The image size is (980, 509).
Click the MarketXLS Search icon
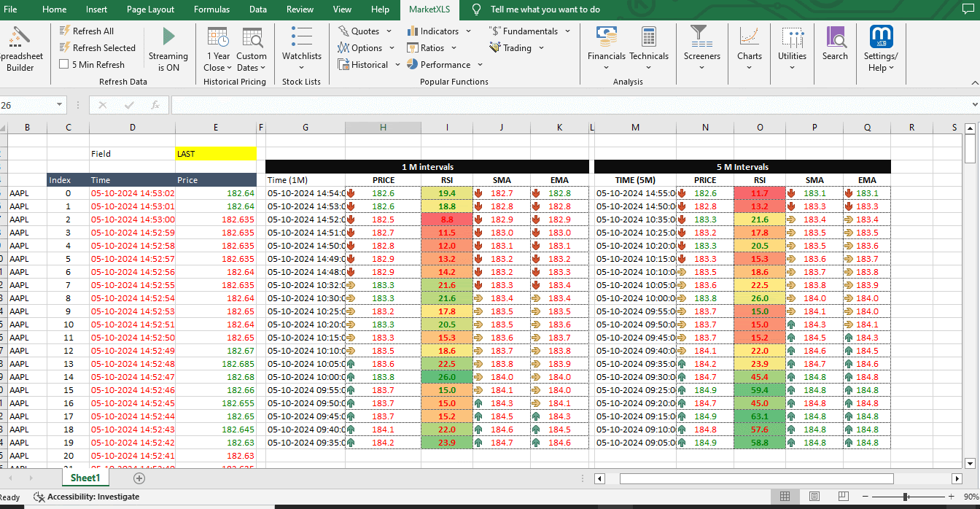pyautogui.click(x=835, y=38)
